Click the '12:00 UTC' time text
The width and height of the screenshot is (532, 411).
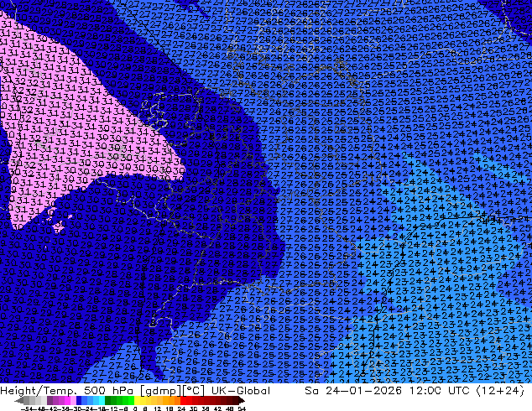coord(441,391)
